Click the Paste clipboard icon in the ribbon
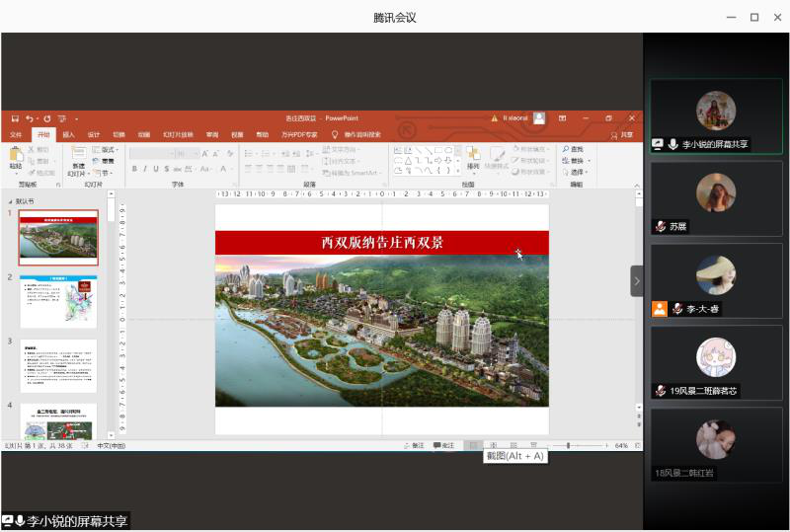 point(16,155)
